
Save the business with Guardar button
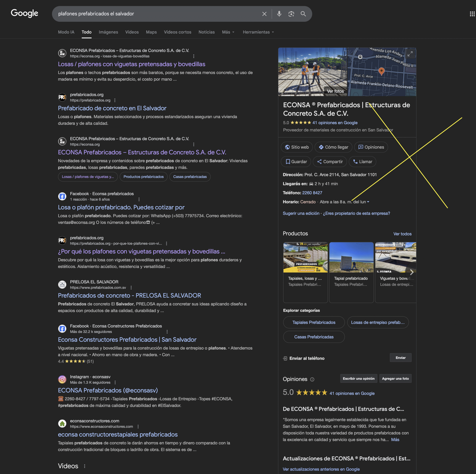tap(296, 162)
